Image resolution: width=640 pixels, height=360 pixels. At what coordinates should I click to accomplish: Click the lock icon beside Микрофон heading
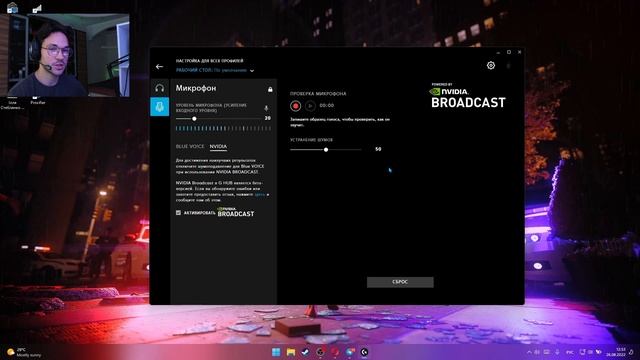coord(270,89)
